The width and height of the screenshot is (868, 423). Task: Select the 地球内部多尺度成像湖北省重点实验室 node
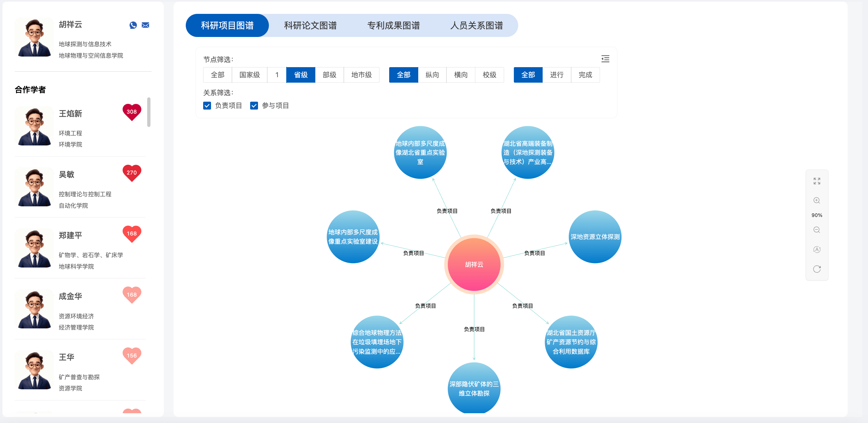coord(420,153)
